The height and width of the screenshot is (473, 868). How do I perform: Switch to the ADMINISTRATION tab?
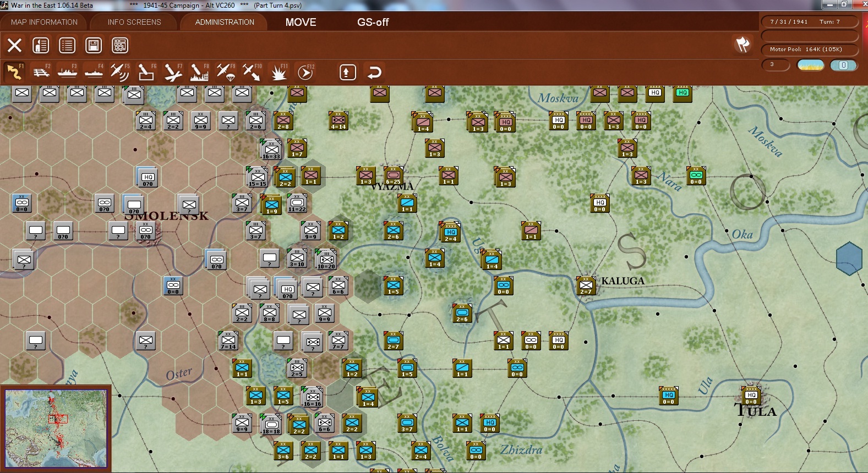(x=225, y=22)
